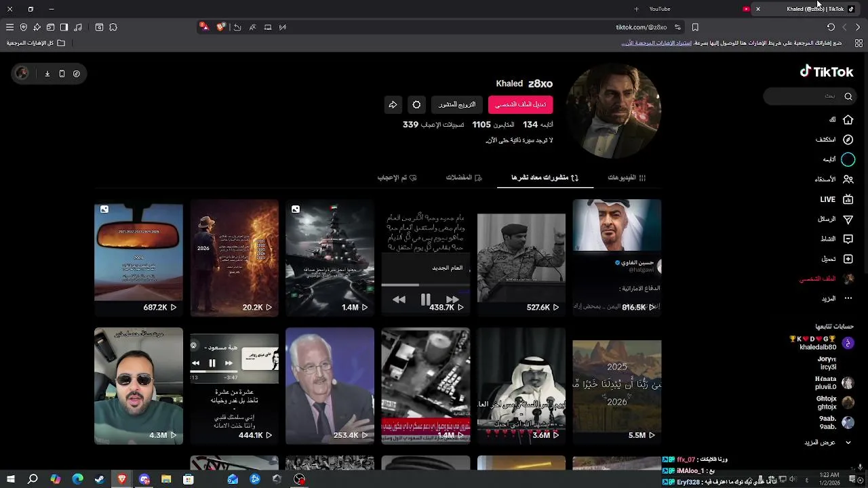The image size is (868, 488).
Task: Click the Promote post button
Action: (457, 104)
